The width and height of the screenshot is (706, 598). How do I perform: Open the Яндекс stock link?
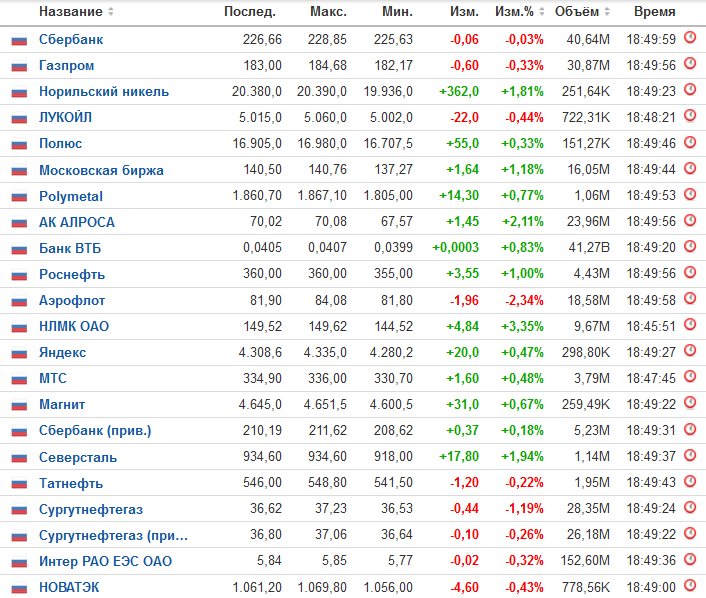63,353
